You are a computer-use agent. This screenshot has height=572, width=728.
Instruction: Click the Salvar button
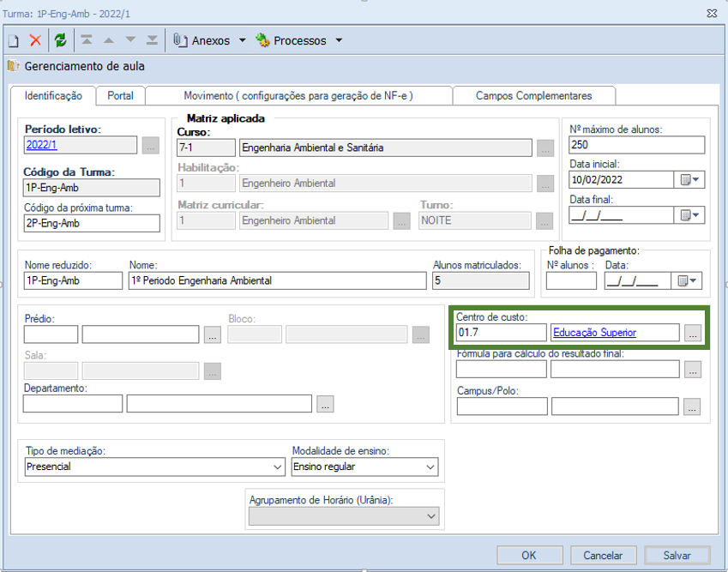coord(677,556)
